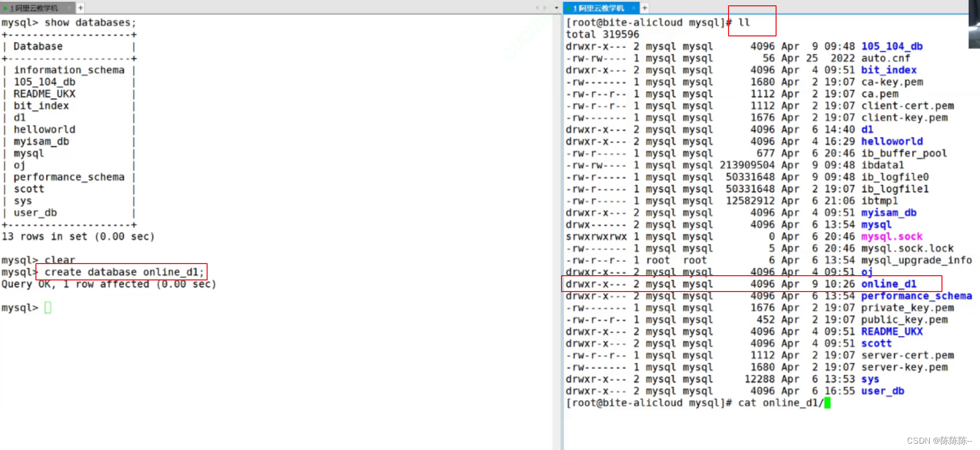Image resolution: width=980 pixels, height=450 pixels.
Task: Select ibtmp1 in the file listing
Action: [x=880, y=201]
